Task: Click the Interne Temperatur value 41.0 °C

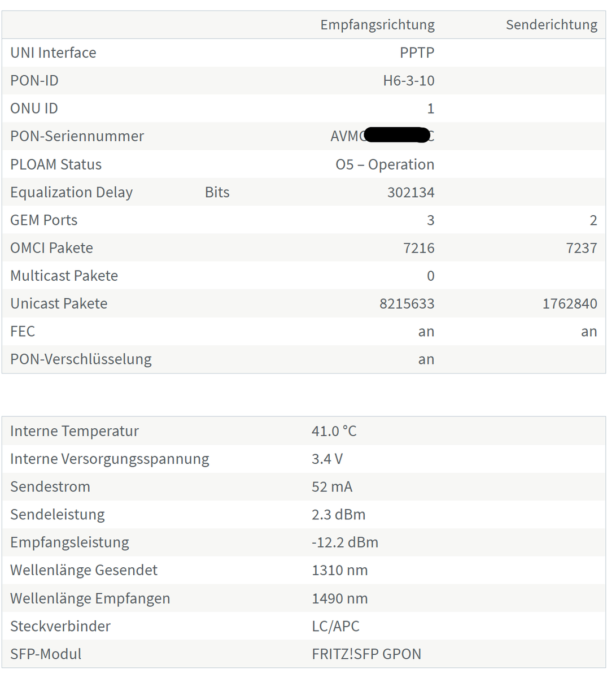Action: (x=334, y=431)
